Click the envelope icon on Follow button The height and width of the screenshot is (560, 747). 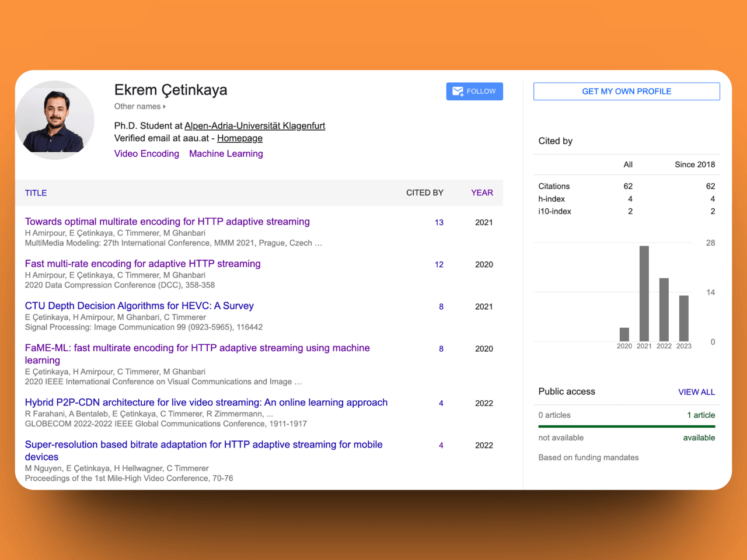458,92
